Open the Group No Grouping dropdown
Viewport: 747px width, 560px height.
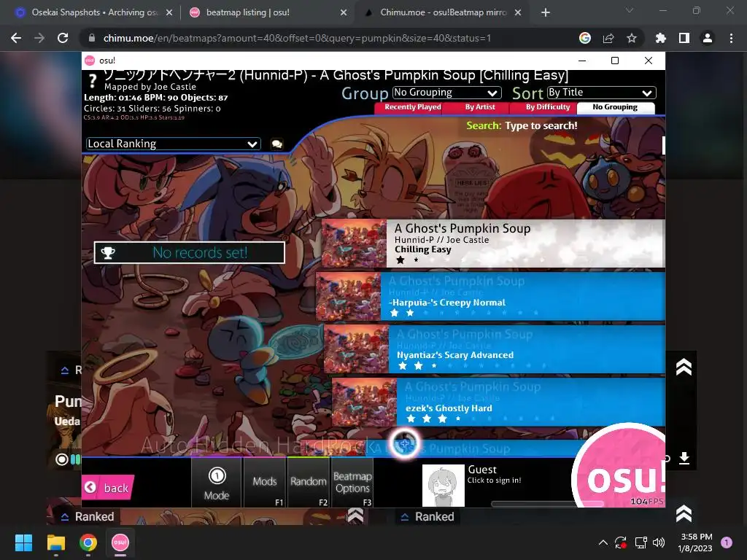(447, 93)
